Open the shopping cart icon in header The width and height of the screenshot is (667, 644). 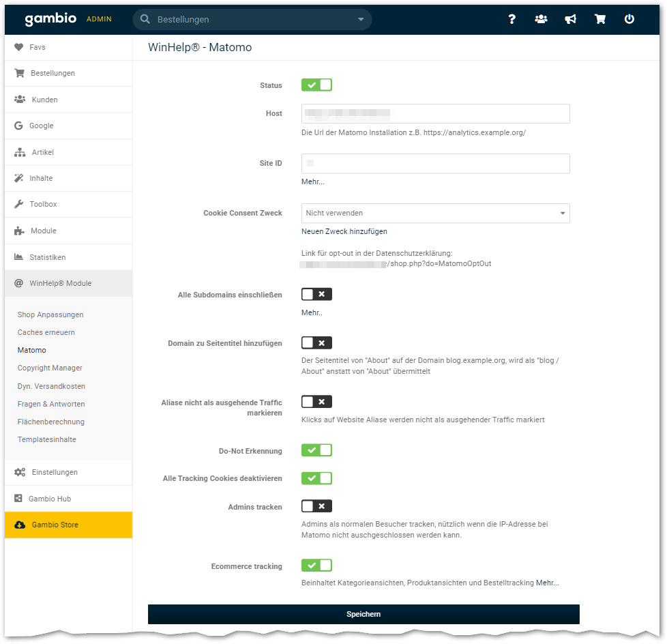tap(599, 19)
